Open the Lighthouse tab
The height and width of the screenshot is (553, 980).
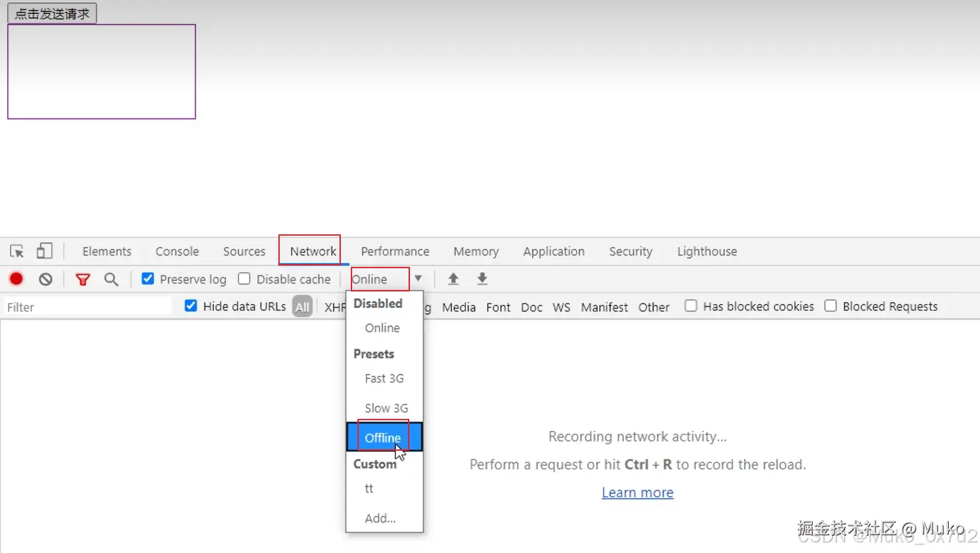tap(707, 252)
